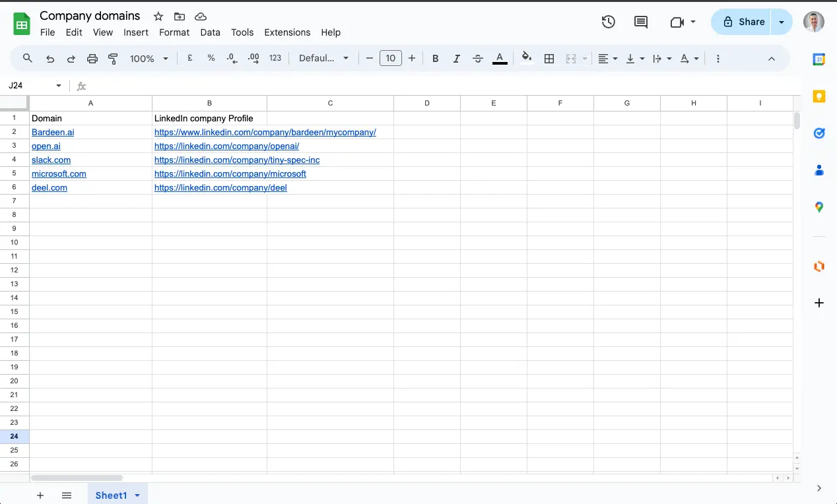Open the Format menu
Screen dimensions: 837x504
[174, 32]
